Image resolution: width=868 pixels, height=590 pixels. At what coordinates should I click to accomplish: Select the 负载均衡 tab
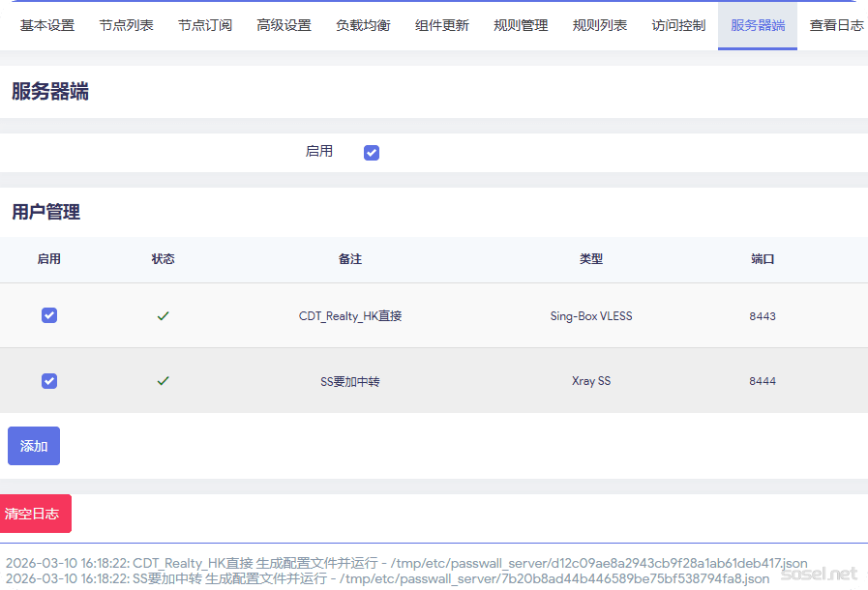363,25
